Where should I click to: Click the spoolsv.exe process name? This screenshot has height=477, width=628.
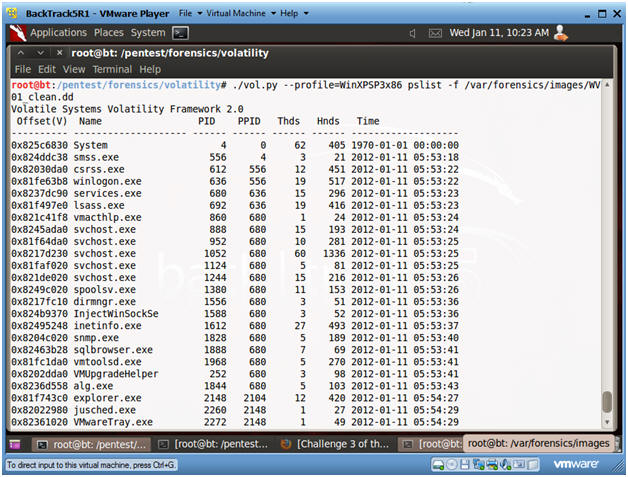coord(105,289)
